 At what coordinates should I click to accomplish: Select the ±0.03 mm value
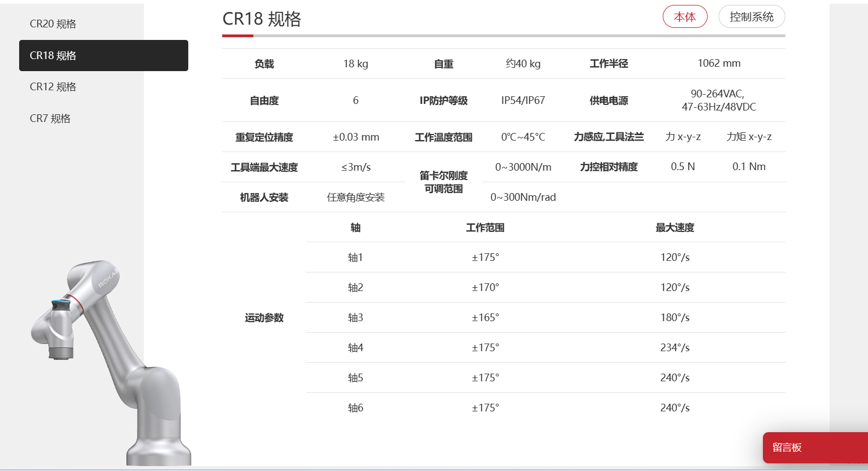(x=356, y=137)
